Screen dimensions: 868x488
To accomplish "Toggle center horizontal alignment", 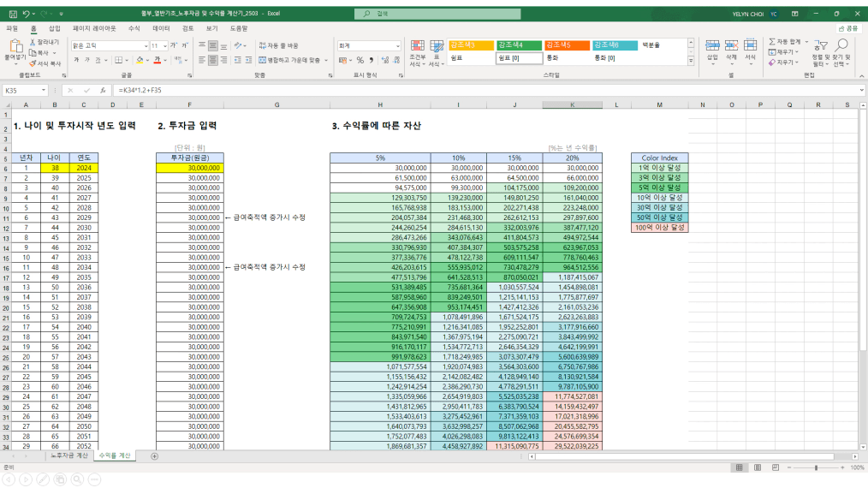I will point(214,60).
